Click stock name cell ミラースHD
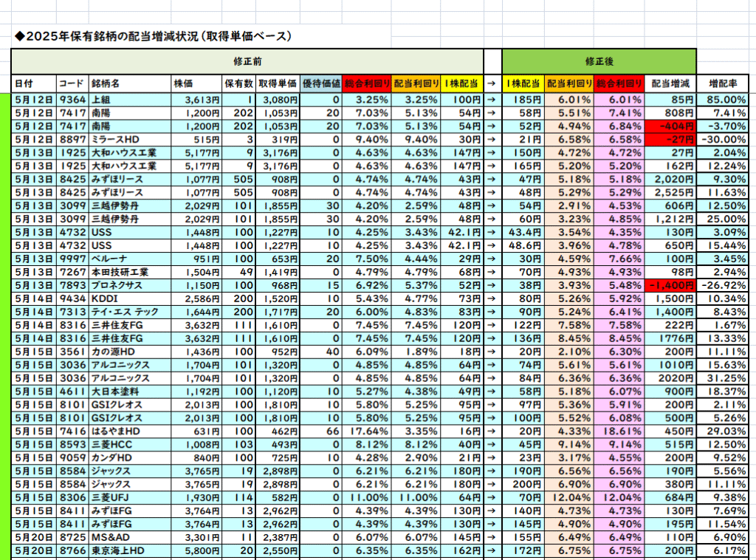 coord(130,140)
